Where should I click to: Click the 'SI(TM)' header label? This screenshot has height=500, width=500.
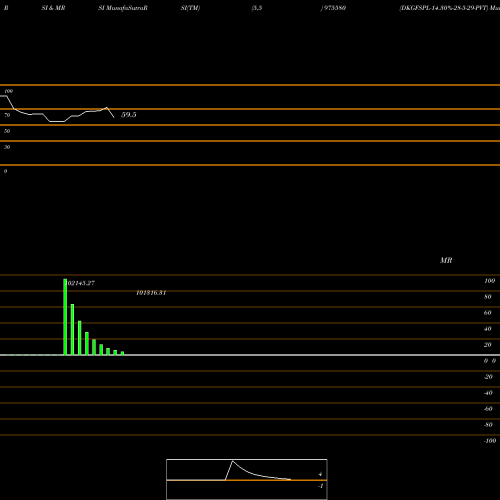point(190,8)
